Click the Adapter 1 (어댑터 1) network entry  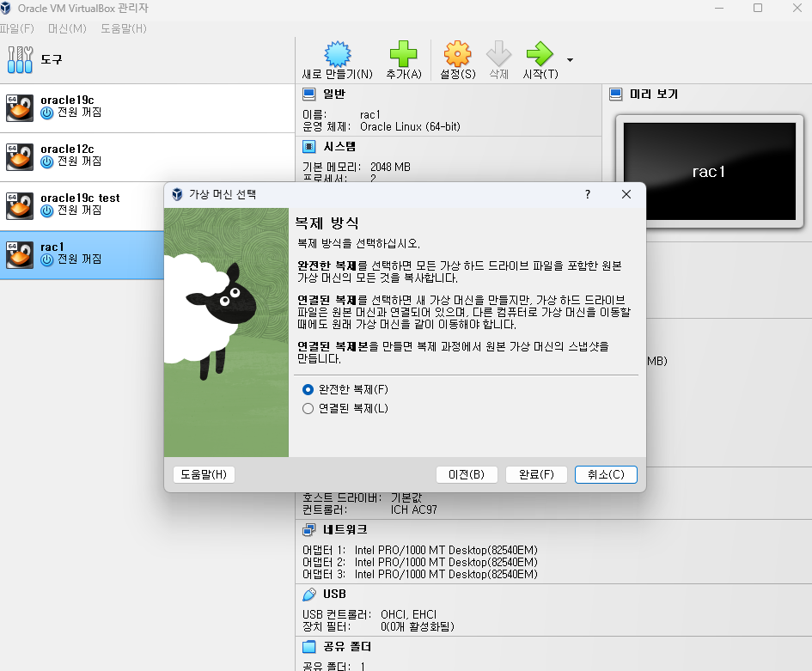(420, 550)
